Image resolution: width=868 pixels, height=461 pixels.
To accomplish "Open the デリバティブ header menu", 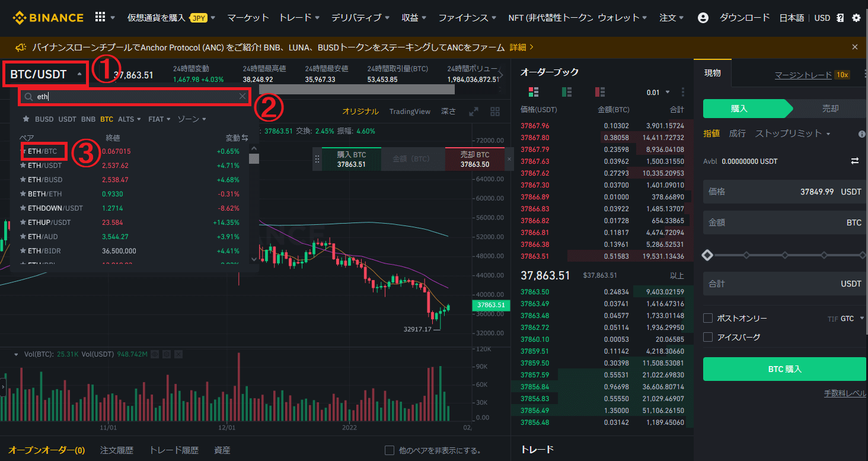I will tap(360, 18).
